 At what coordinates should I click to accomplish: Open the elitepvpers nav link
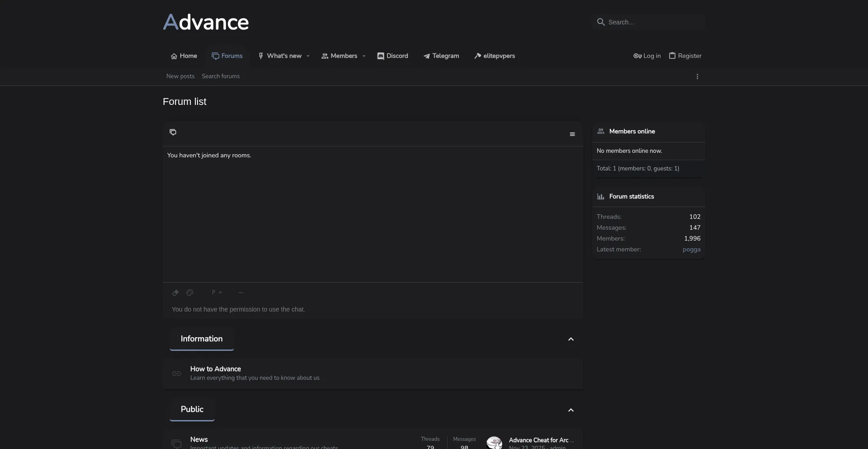(x=495, y=56)
